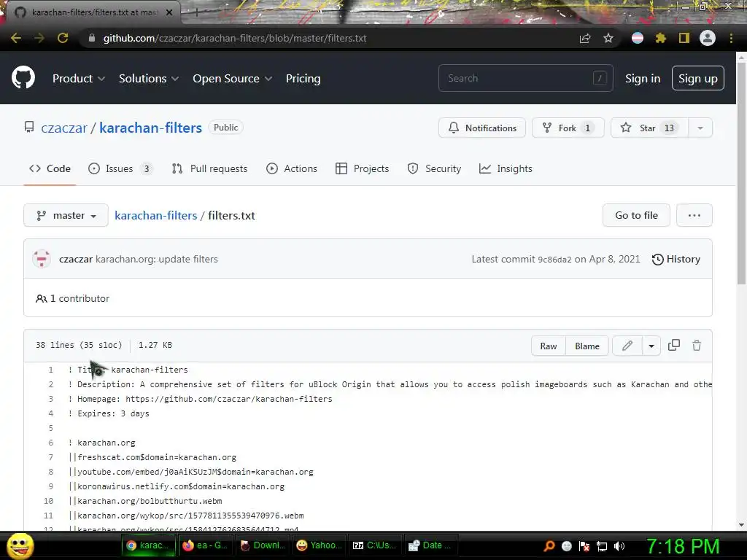This screenshot has height=560, width=747.
Task: Close the karachan-filters browser tab
Action: 169,12
